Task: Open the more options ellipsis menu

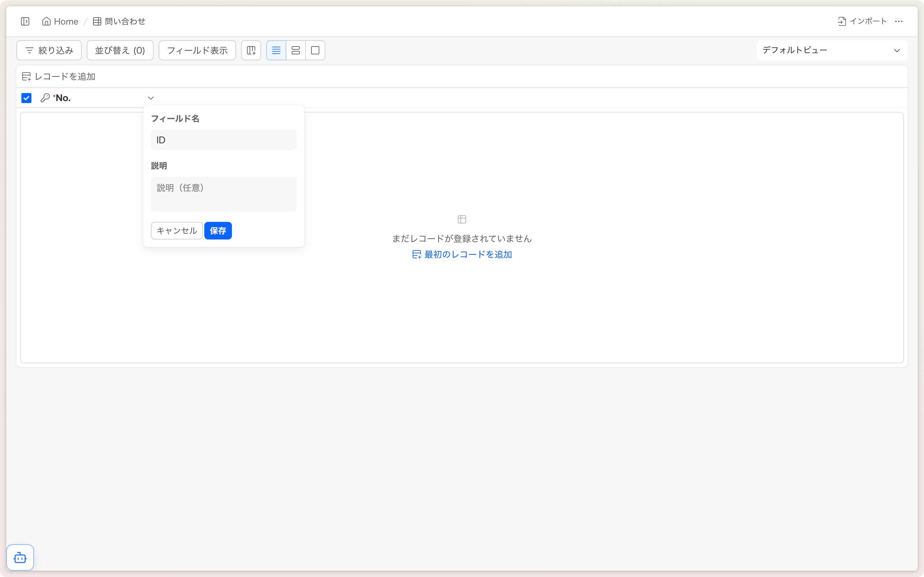Action: tap(899, 21)
